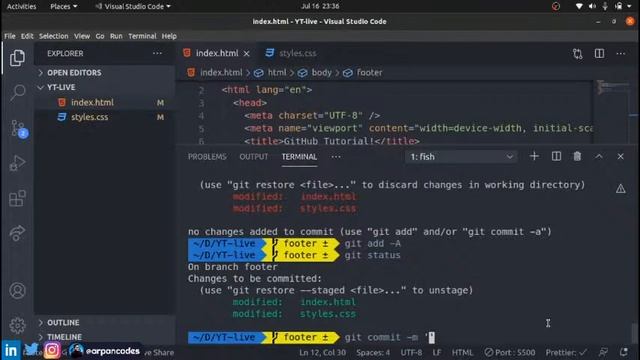Screen dimensions: 640x360
Task: Open the Run and Debug view
Action: coord(18,163)
